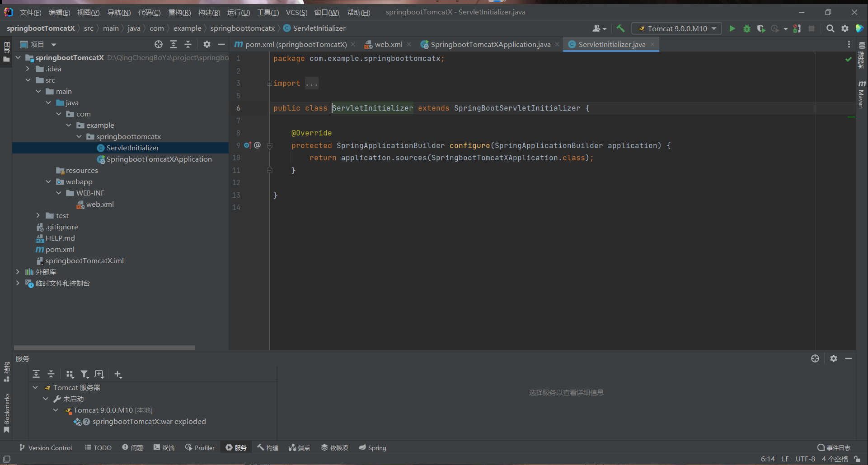This screenshot has height=465, width=868.
Task: Collapse the webapp folder
Action: [x=48, y=181]
